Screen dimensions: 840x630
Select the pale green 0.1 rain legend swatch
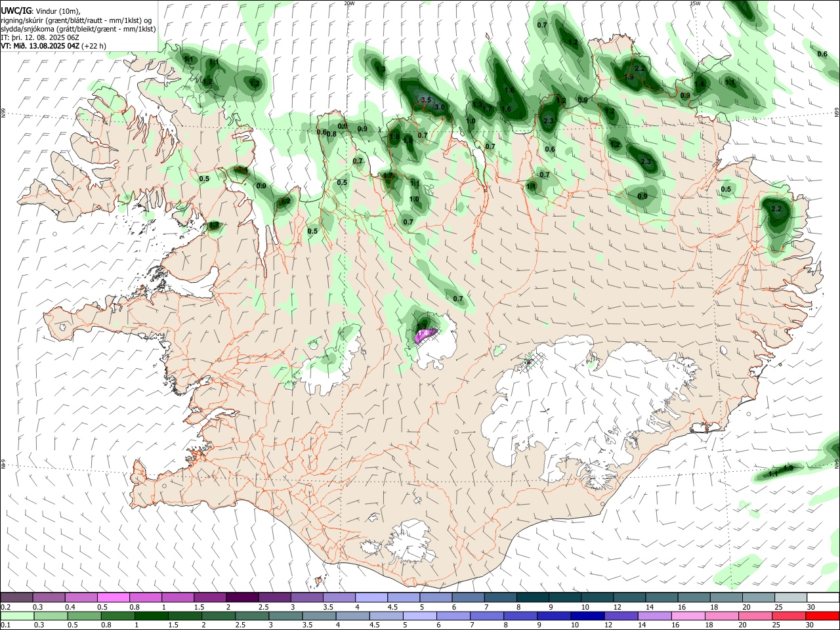[x=17, y=616]
